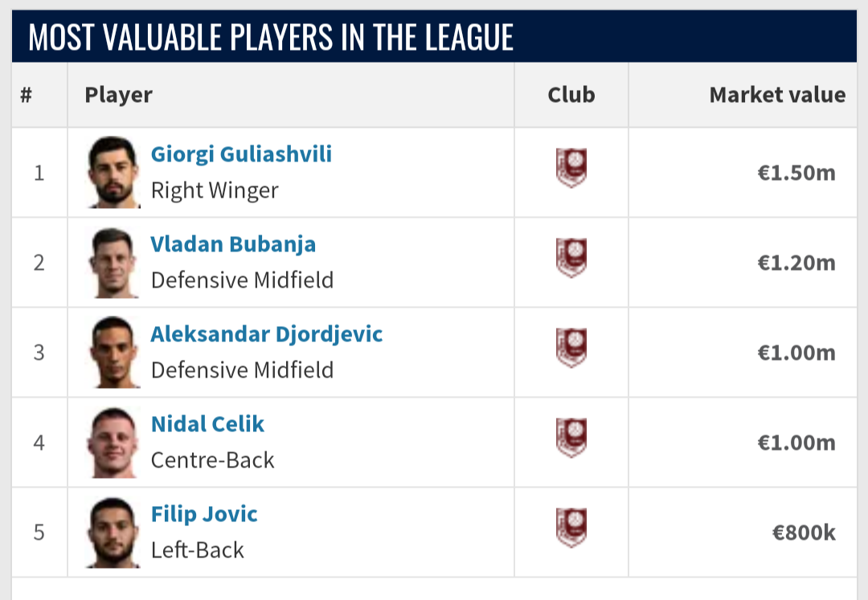This screenshot has height=600, width=868.
Task: Click Nidal Celik portrait photo
Action: 113,443
